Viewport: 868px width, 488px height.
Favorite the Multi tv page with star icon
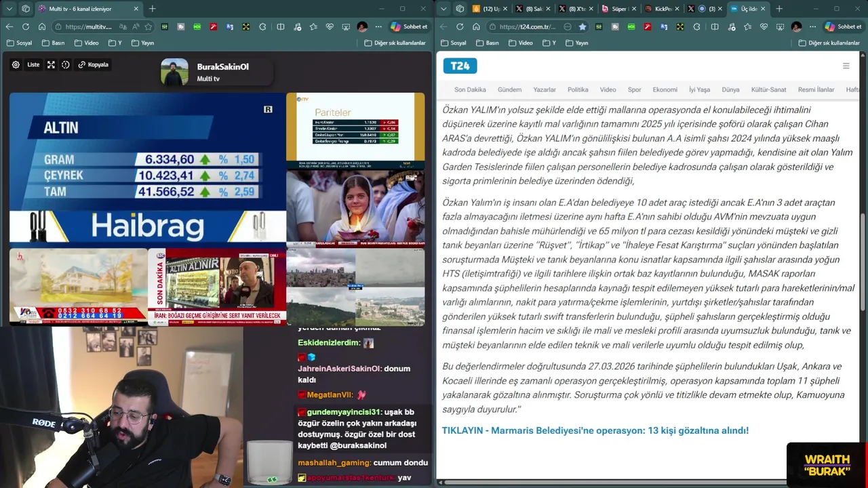pos(147,26)
